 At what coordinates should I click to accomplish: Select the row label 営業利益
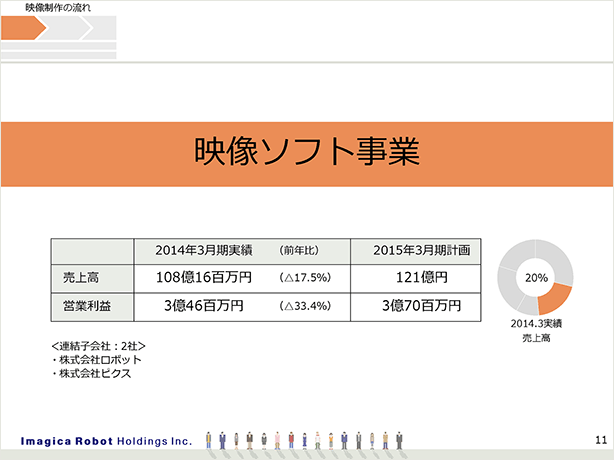pyautogui.click(x=87, y=305)
